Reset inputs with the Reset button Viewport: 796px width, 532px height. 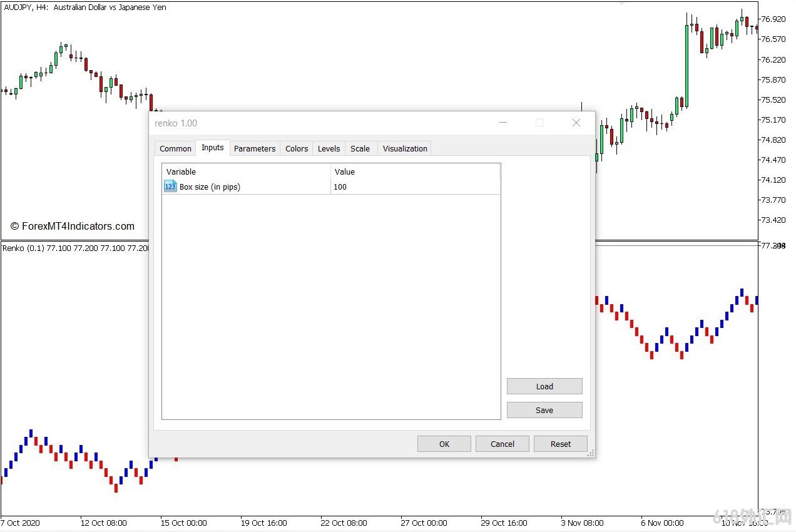click(561, 444)
